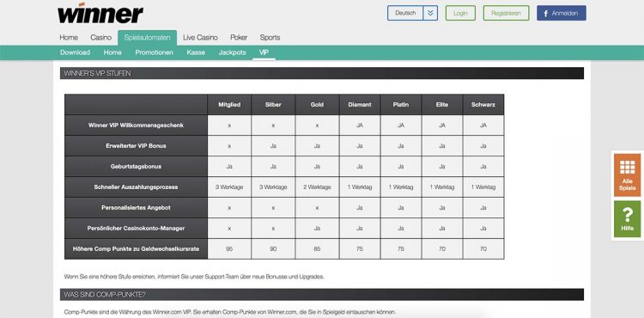Screen dimensions: 644x318
Task: Click the Geburtstagsbonus row label
Action: 136,167
